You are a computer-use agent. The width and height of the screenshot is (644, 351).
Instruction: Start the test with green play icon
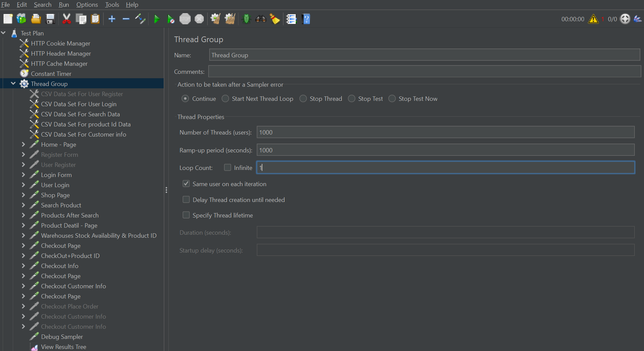pos(157,19)
